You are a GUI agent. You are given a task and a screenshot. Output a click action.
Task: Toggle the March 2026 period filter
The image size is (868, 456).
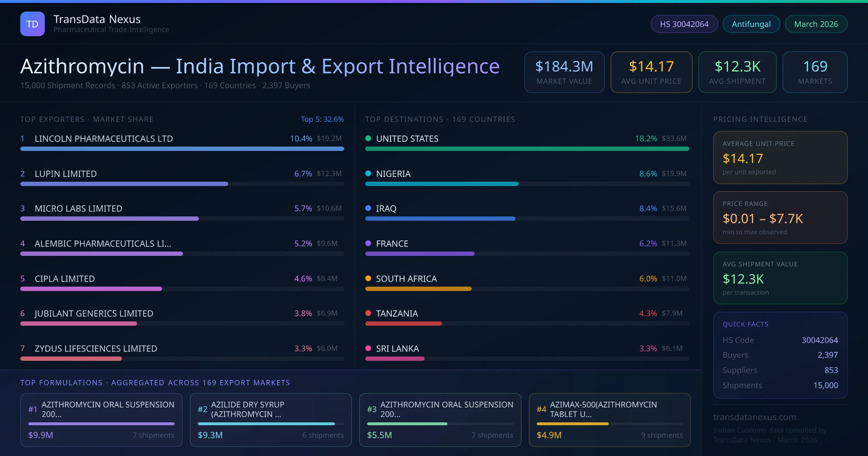816,24
